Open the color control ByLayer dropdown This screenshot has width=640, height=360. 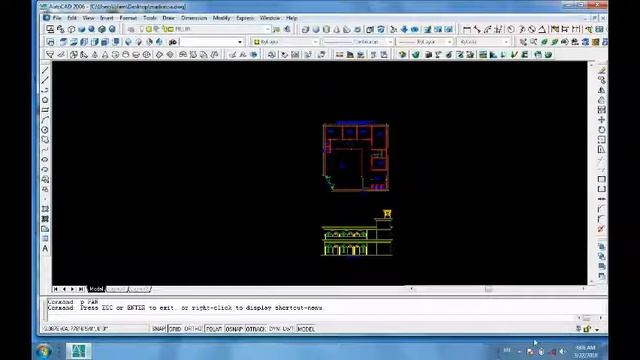(x=315, y=42)
